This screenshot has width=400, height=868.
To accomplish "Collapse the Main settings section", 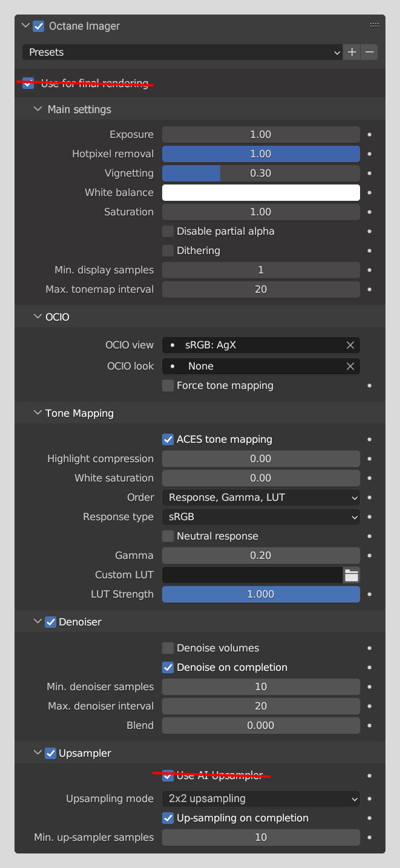I will 38,109.
